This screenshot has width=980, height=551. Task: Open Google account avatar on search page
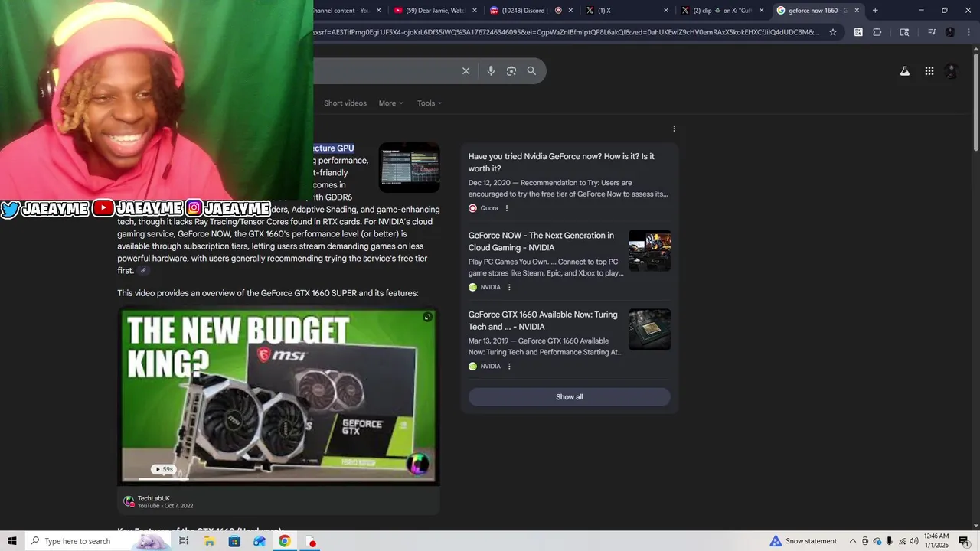point(952,71)
